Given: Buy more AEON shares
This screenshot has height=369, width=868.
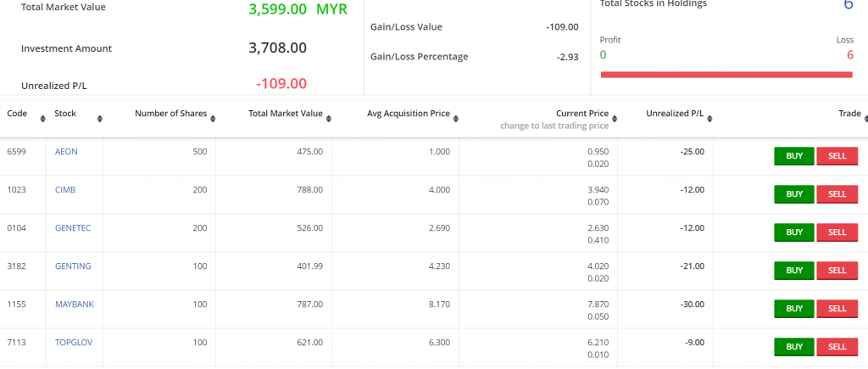Looking at the screenshot, I should click(x=793, y=156).
